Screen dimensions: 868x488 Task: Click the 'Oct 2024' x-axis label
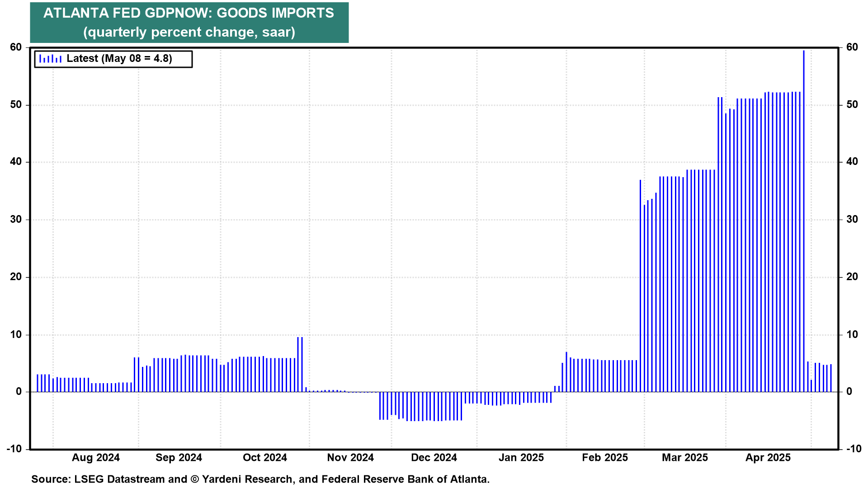click(x=265, y=458)
